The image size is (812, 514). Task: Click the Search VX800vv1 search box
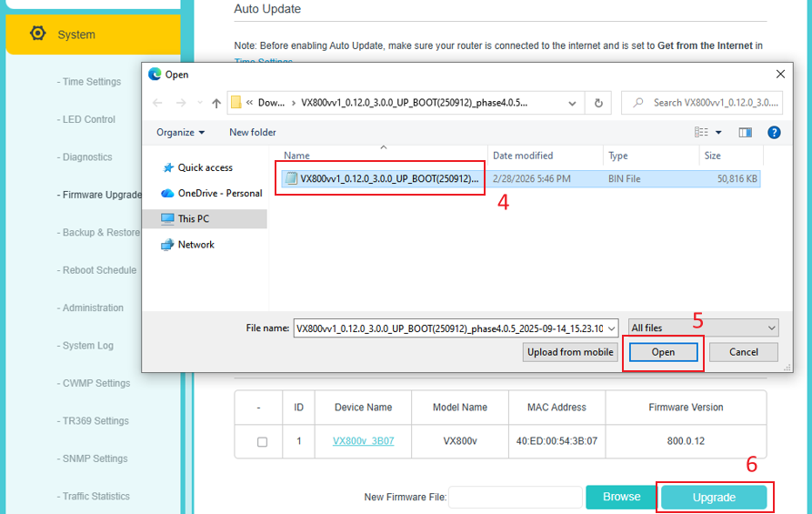pyautogui.click(x=702, y=103)
